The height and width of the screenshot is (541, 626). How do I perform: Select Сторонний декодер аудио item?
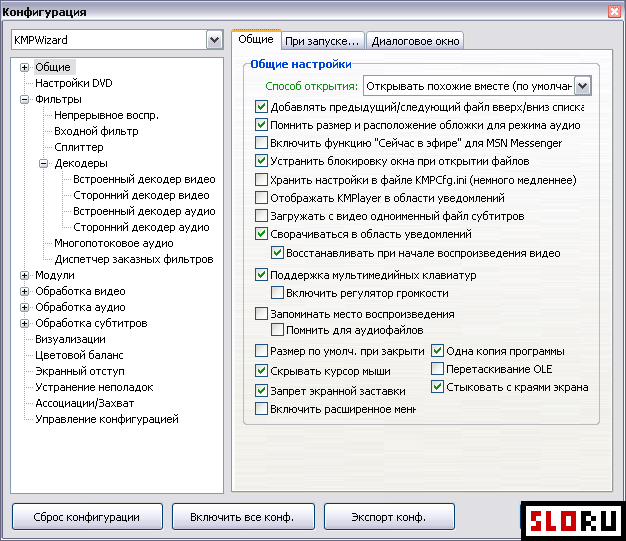[141, 227]
